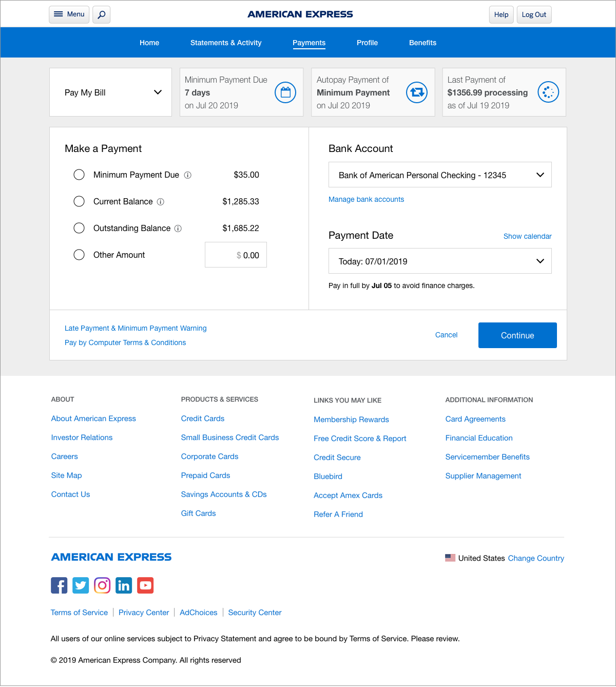Select the Other Amount radio button
This screenshot has height=687, width=616.
79,255
